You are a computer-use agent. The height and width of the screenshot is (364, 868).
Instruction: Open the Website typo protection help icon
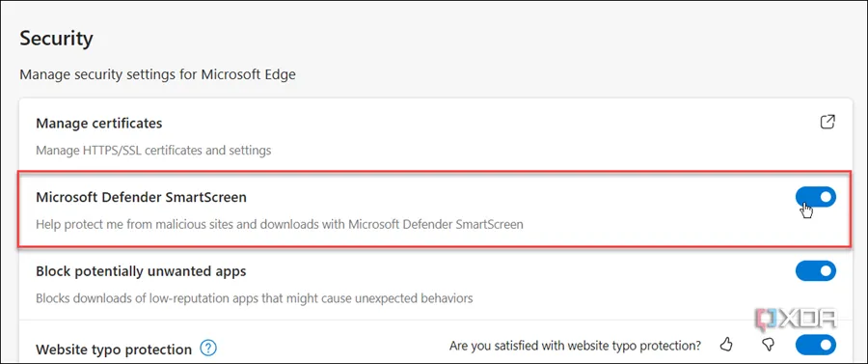pos(208,349)
